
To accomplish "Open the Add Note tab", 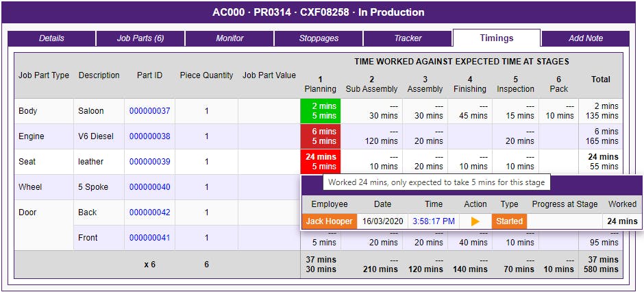I will pyautogui.click(x=586, y=38).
